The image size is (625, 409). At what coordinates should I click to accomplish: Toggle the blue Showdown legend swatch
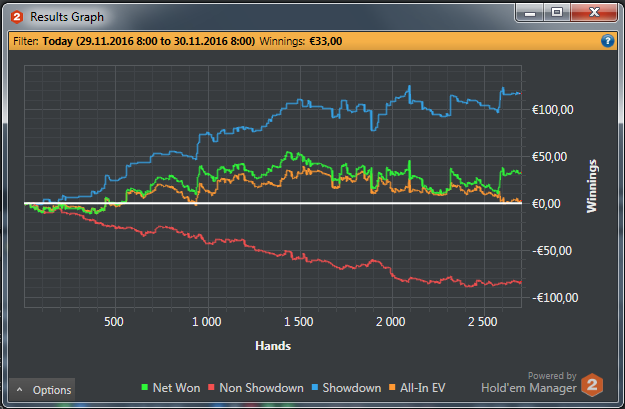click(x=314, y=387)
